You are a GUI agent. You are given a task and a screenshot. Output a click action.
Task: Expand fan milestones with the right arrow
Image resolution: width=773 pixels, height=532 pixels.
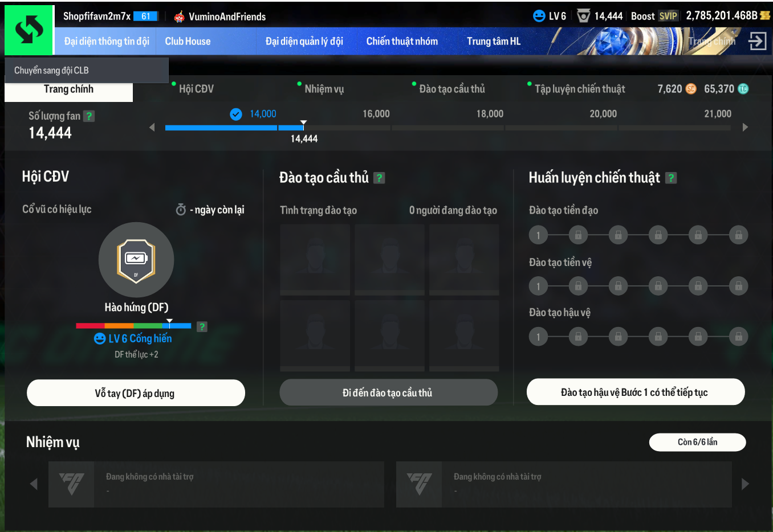click(745, 127)
